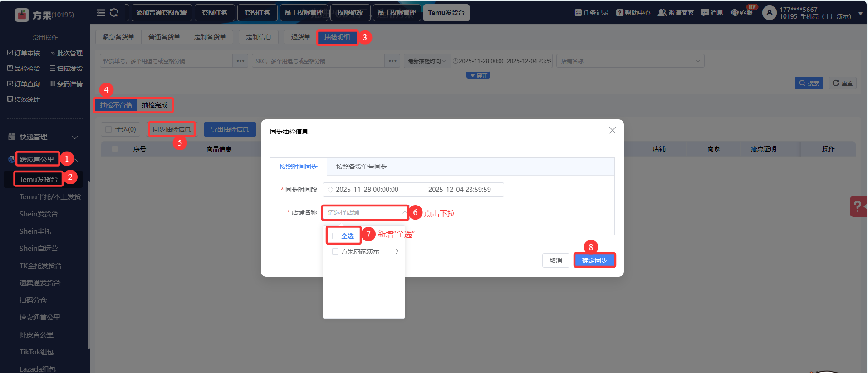Viewport: 868px width, 373px height.
Task: Click the dialog end time 2025-12-04 23:59:59
Action: [460, 190]
